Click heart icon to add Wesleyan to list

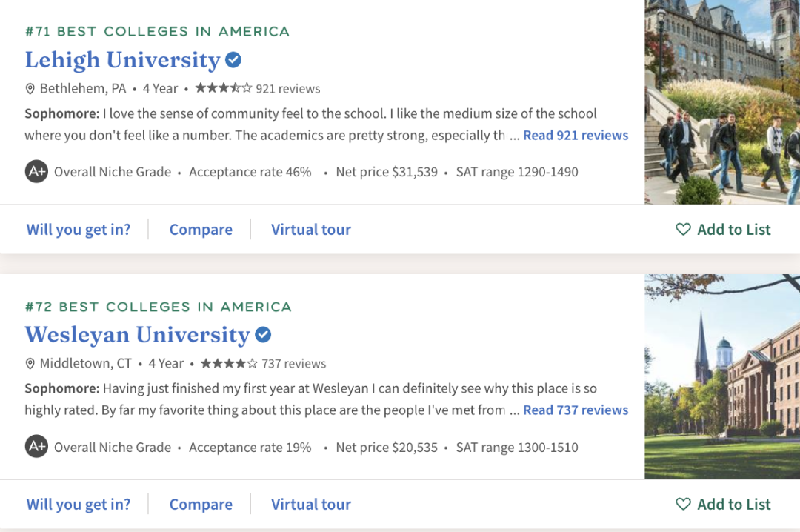683,505
